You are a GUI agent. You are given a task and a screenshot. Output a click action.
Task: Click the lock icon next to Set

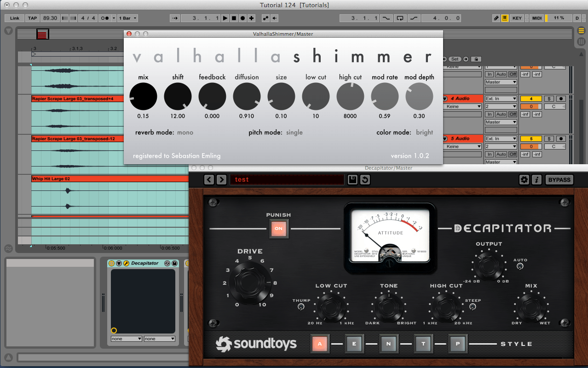[476, 59]
